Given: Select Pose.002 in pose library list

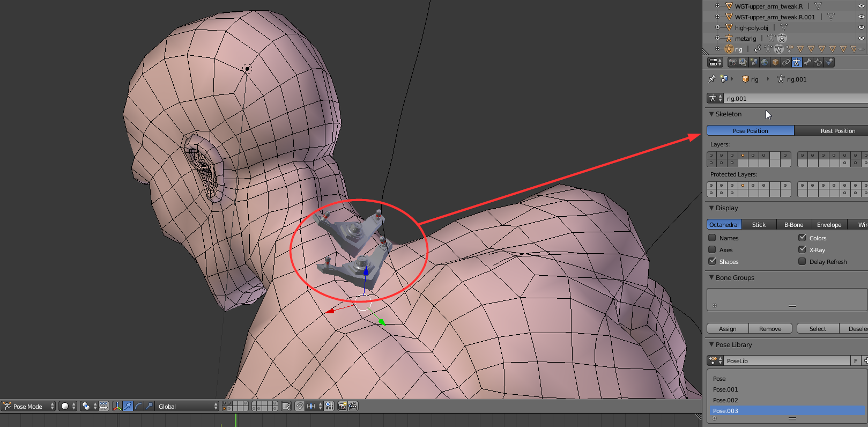Looking at the screenshot, I should (x=787, y=400).
